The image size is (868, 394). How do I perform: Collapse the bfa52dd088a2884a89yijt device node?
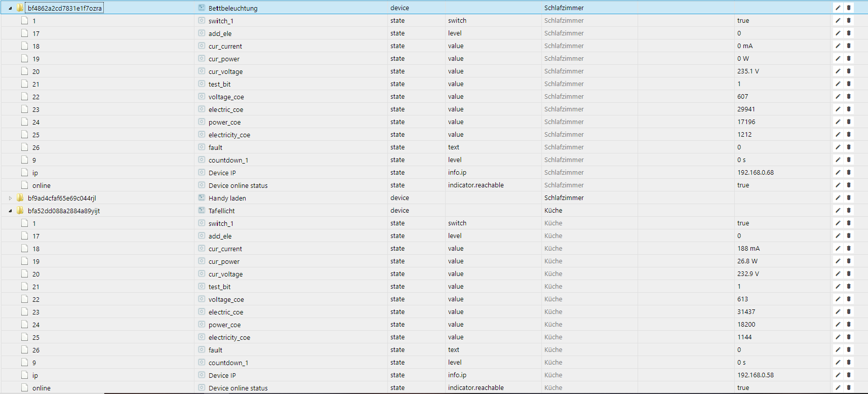pyautogui.click(x=10, y=211)
